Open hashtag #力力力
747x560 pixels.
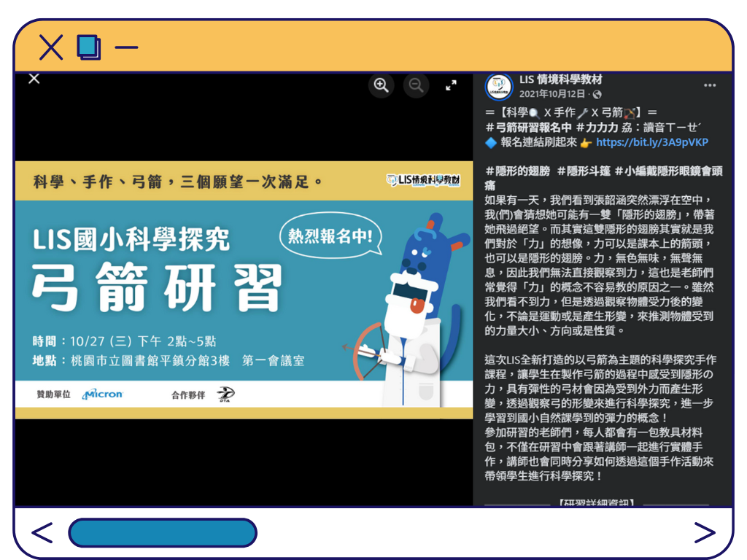tap(597, 127)
